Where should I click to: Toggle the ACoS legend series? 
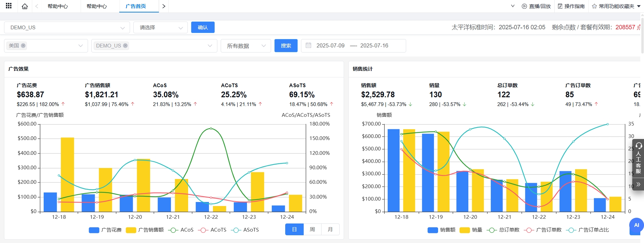point(181,230)
